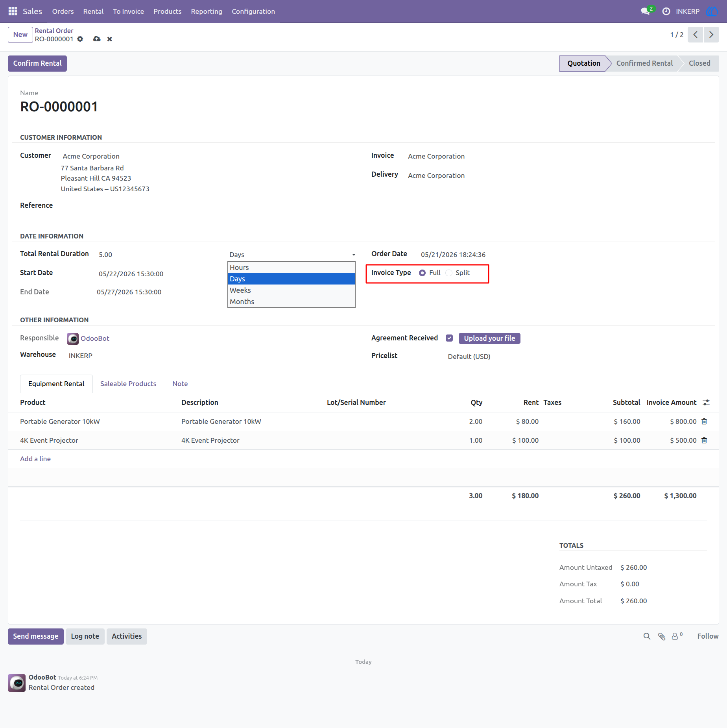Go to the previous record arrow

696,35
